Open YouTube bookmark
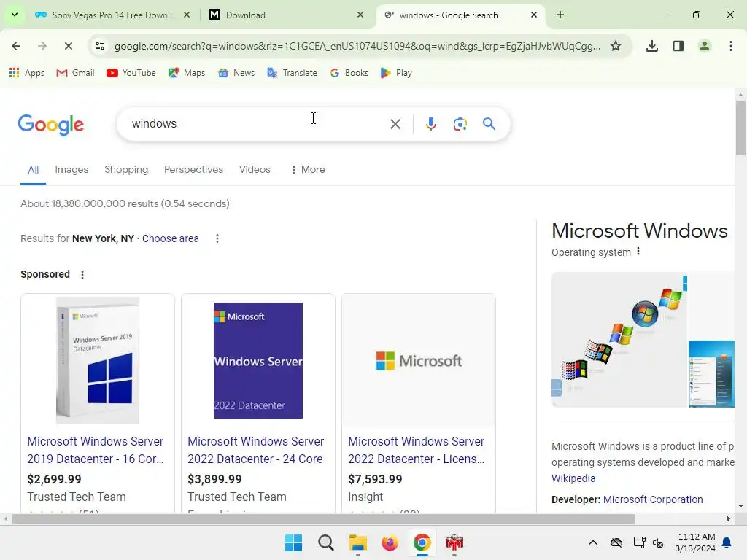 (x=131, y=73)
